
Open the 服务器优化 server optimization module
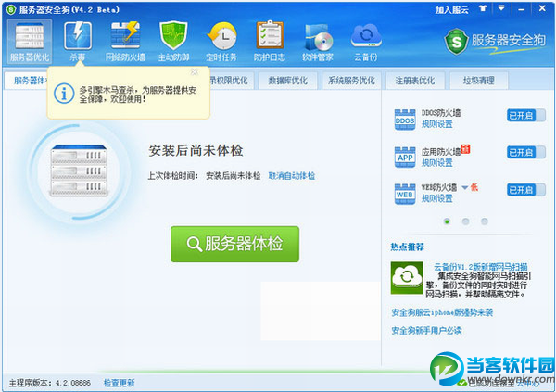pos(30,42)
